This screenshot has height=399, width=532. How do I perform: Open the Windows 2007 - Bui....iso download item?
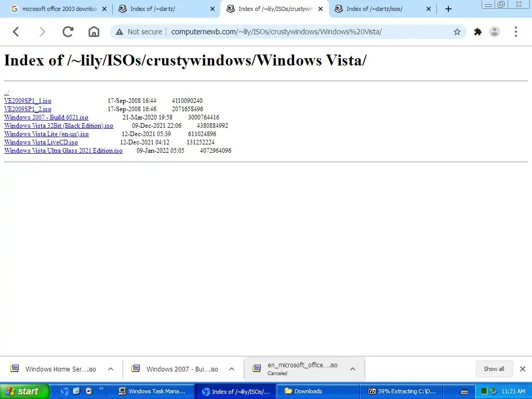tap(176, 369)
